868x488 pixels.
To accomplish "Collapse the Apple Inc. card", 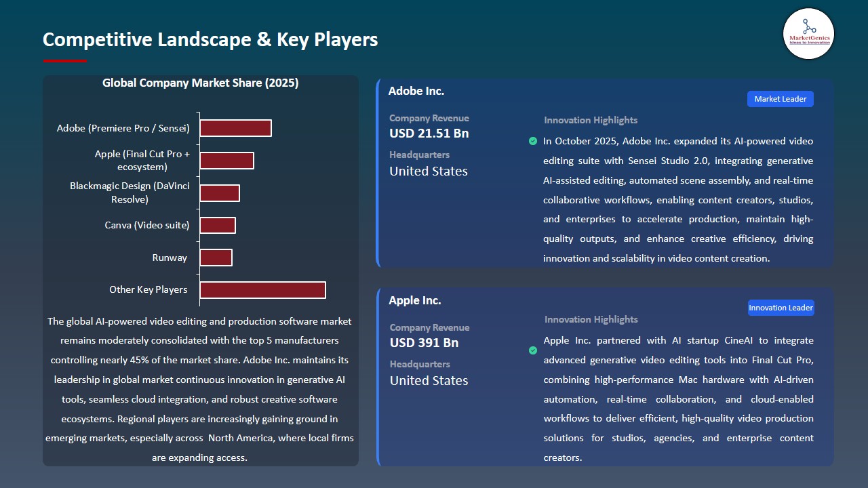I will pyautogui.click(x=414, y=300).
